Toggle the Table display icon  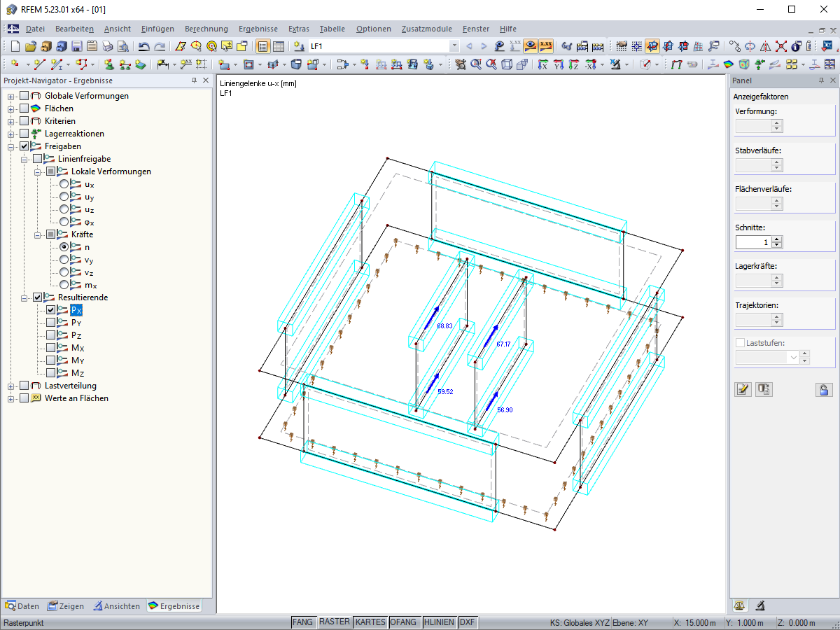[278, 46]
